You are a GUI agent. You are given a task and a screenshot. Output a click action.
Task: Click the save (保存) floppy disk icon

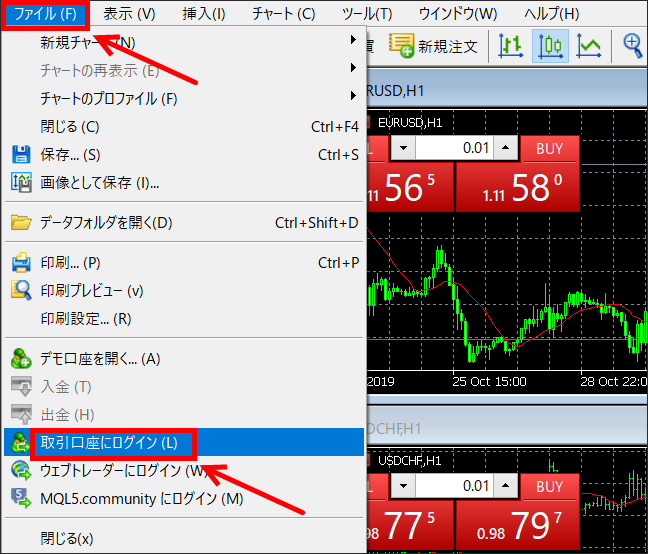pyautogui.click(x=21, y=155)
